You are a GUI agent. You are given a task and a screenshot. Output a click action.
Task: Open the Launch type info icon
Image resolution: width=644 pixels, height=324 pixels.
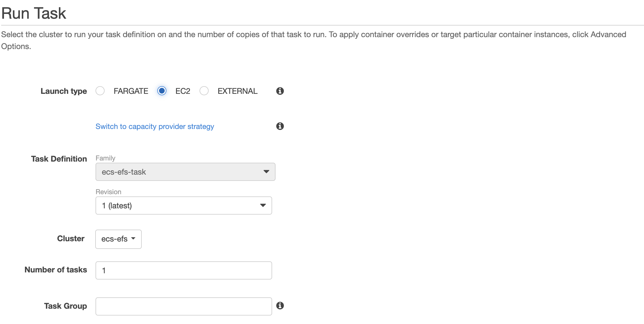pyautogui.click(x=280, y=91)
